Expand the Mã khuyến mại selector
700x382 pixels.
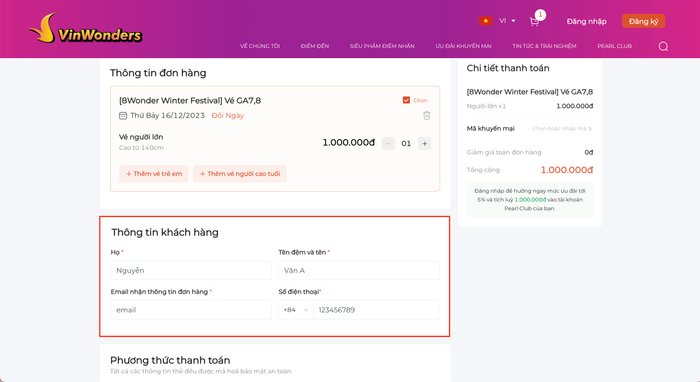pyautogui.click(x=562, y=129)
